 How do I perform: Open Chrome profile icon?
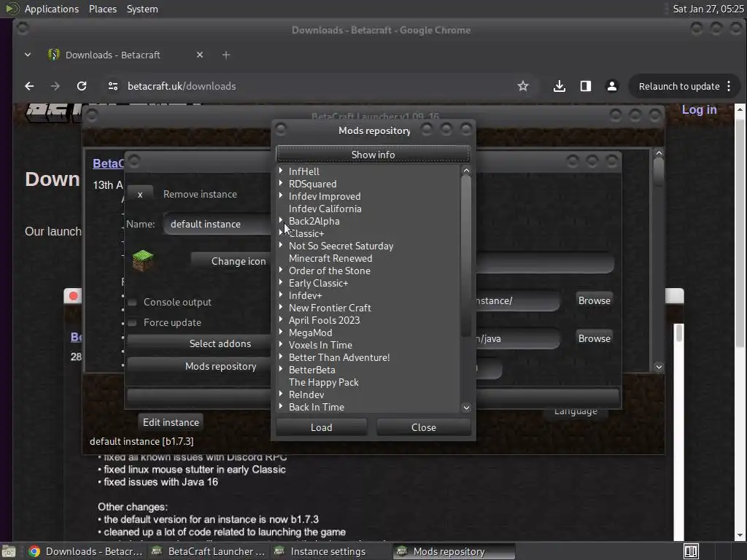(612, 86)
